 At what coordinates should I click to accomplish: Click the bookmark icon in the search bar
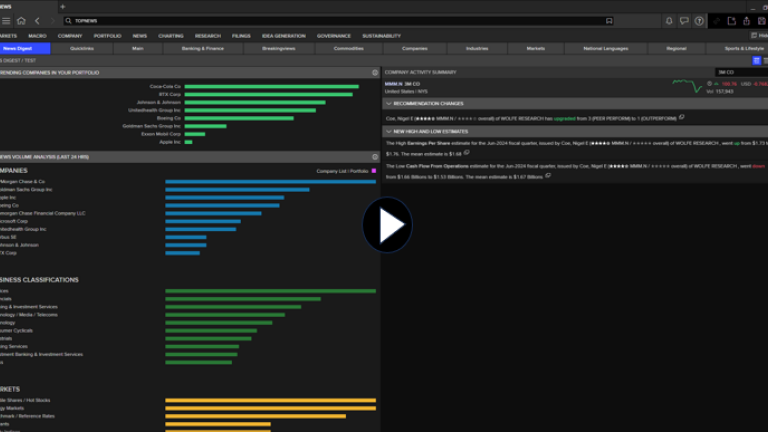(x=608, y=20)
